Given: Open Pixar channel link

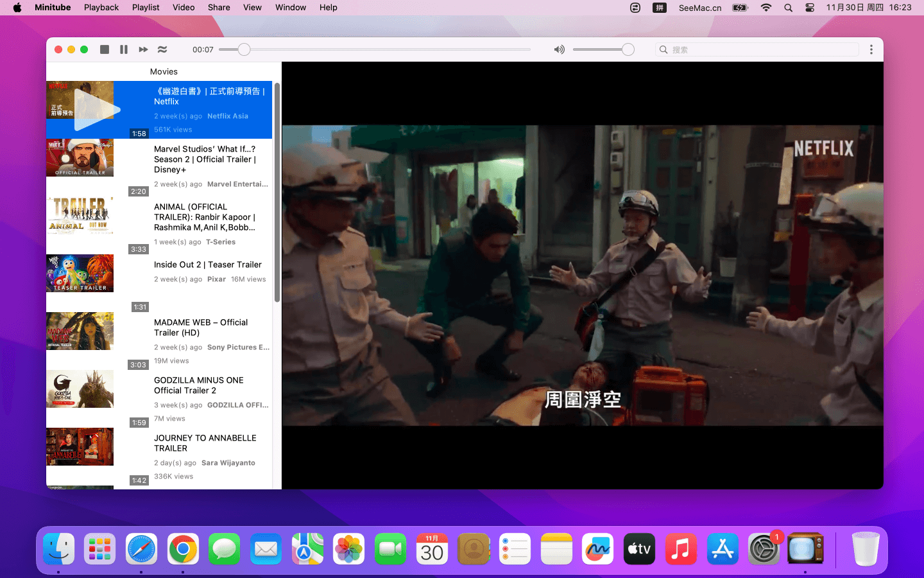Looking at the screenshot, I should pos(216,279).
